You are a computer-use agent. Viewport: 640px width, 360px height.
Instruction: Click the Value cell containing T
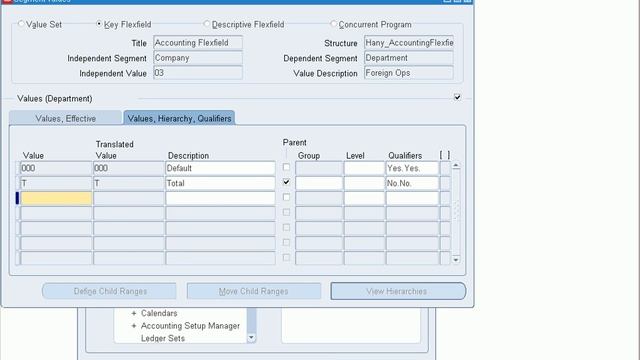pyautogui.click(x=56, y=183)
